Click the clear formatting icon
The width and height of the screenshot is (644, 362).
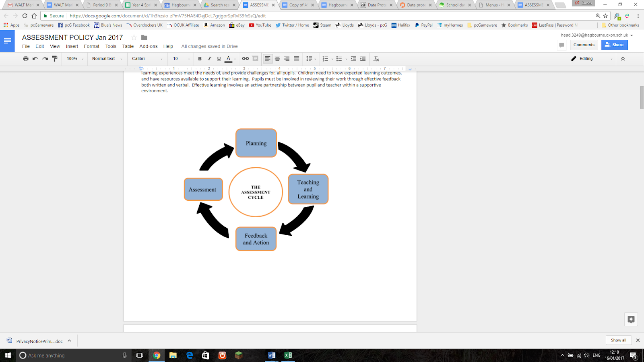pos(376,59)
